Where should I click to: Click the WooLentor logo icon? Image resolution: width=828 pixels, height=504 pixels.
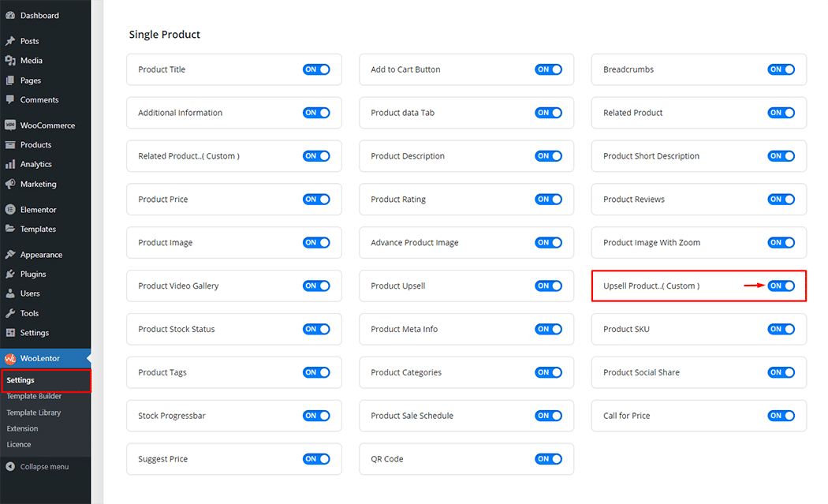tap(10, 359)
